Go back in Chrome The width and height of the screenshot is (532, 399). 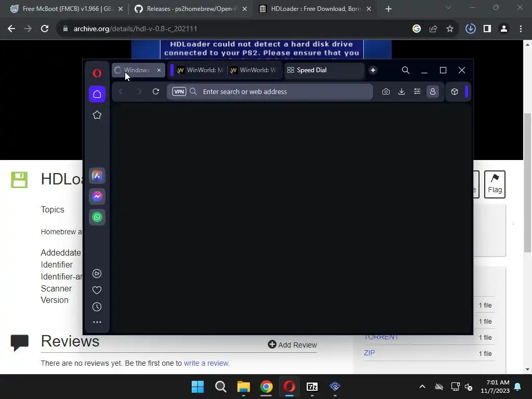[x=11, y=29]
